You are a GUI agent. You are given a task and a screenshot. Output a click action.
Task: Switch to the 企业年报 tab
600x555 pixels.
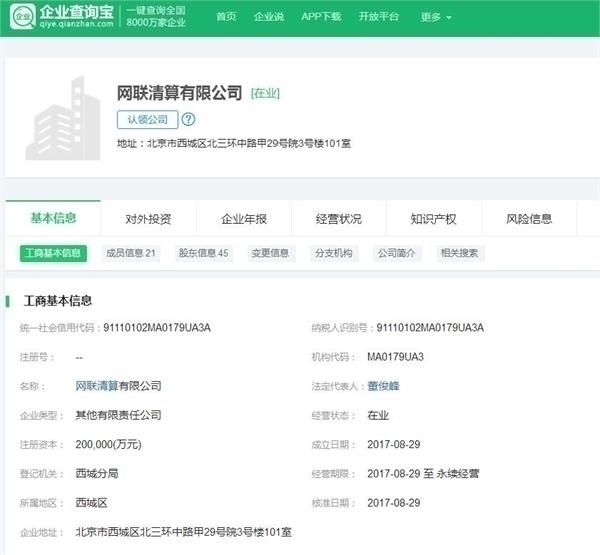pyautogui.click(x=244, y=219)
